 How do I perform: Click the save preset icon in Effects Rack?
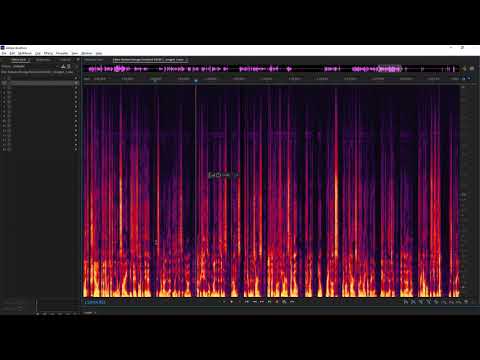click(x=63, y=66)
